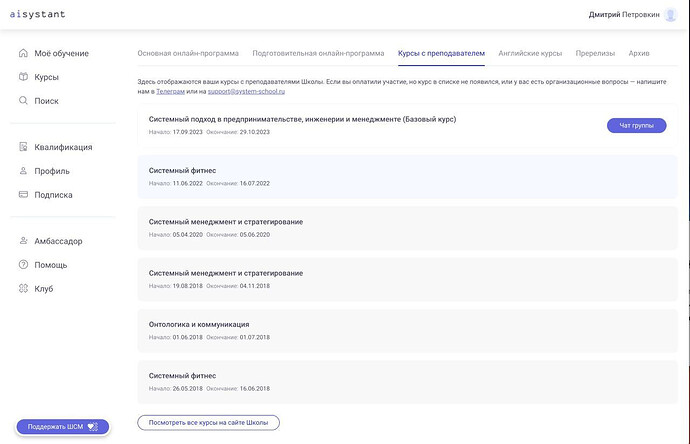Viewport: 690px width, 444px height.
Task: Click the Амбассадор sidebar icon
Action: [x=23, y=241]
